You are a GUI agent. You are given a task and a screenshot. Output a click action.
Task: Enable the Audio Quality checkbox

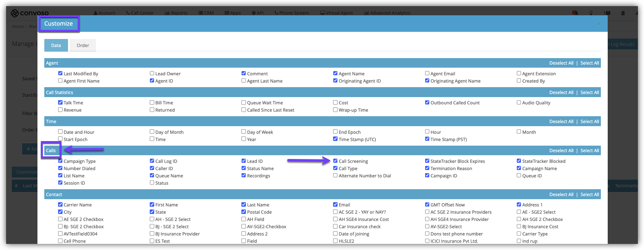click(x=519, y=102)
